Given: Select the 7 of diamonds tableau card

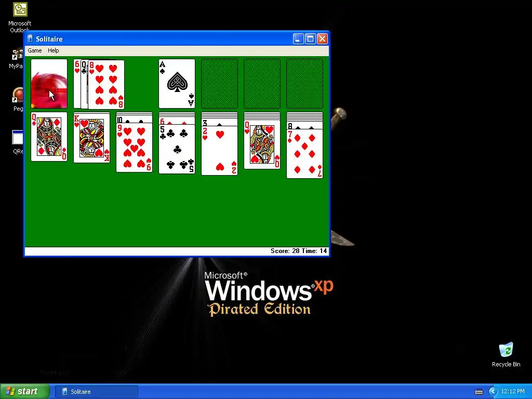Looking at the screenshot, I should [304, 154].
